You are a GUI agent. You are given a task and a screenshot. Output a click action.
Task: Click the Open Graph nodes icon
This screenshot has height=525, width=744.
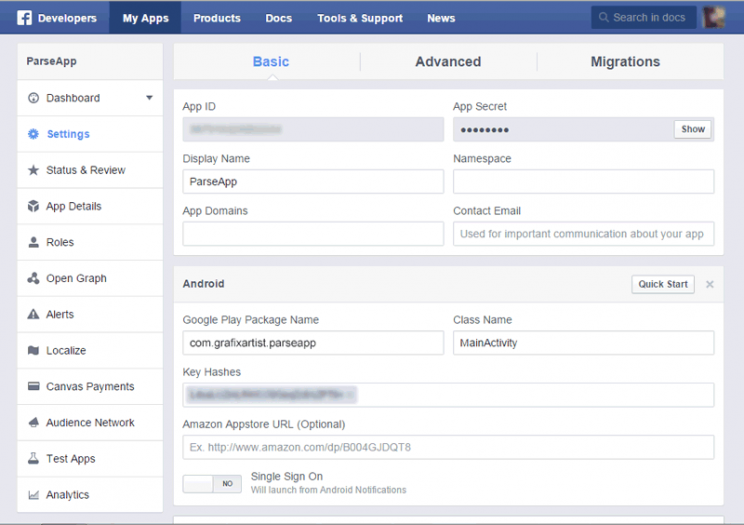click(33, 278)
